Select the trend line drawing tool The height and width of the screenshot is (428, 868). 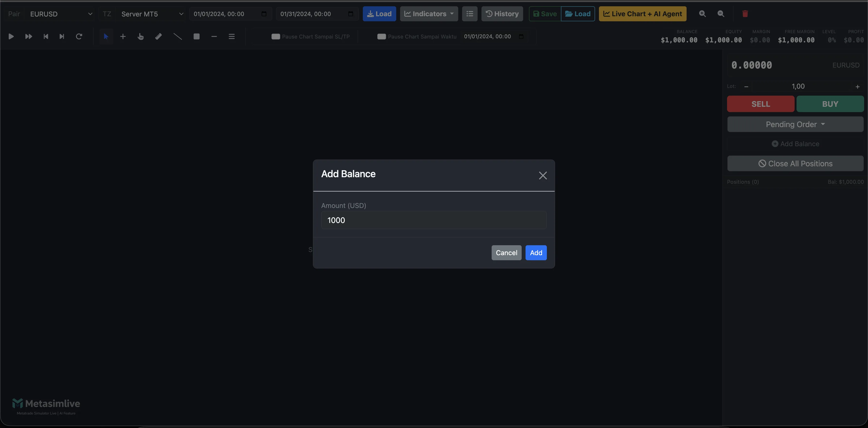pos(178,36)
